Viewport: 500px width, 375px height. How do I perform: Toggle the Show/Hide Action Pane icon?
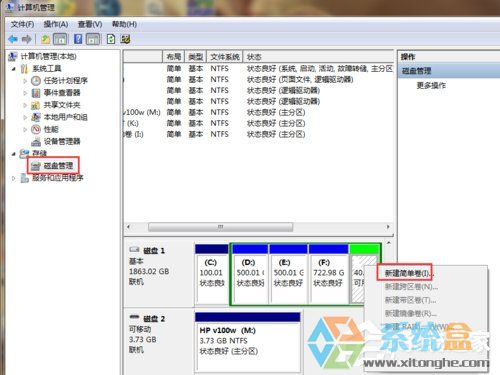(x=93, y=39)
